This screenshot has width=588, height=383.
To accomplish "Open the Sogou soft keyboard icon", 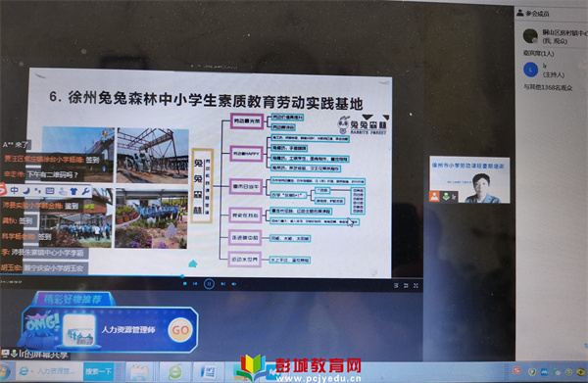I will [x=50, y=191].
